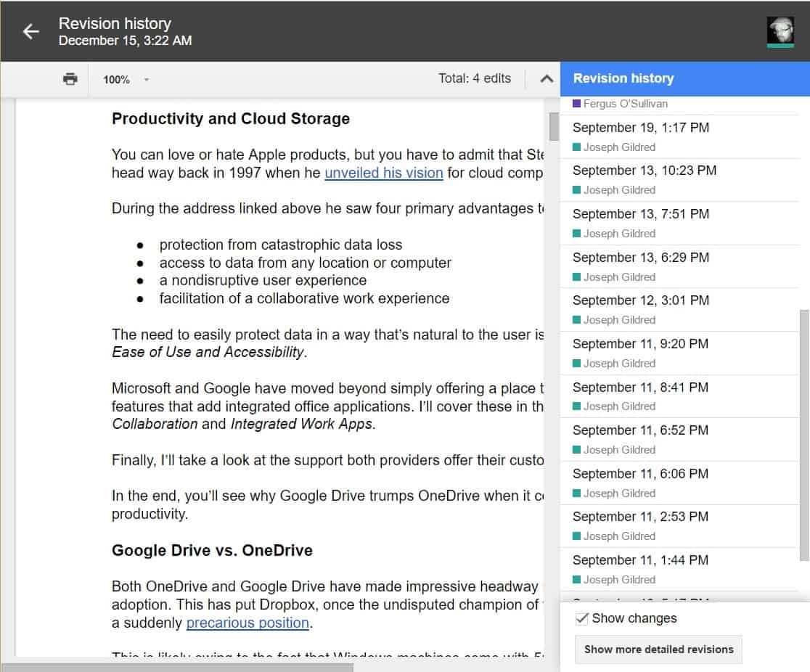Screen dimensions: 810x672
Task: Click bullet 'access to data from any location'
Action: pos(305,263)
